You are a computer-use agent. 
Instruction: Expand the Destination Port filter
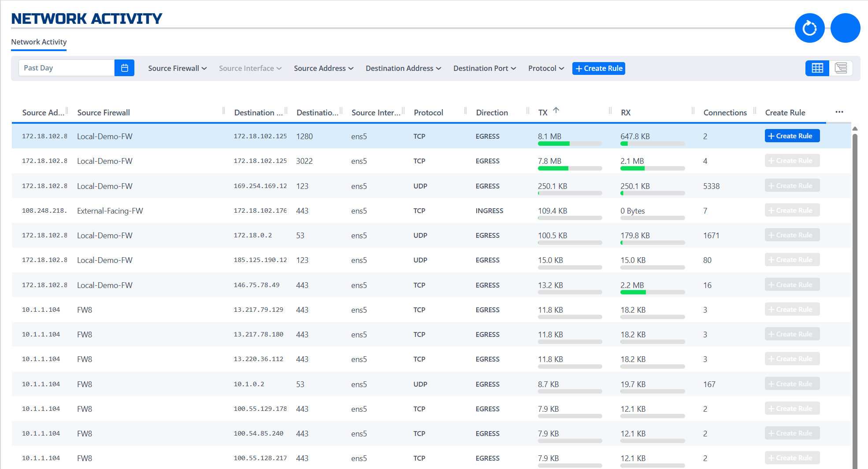(485, 68)
